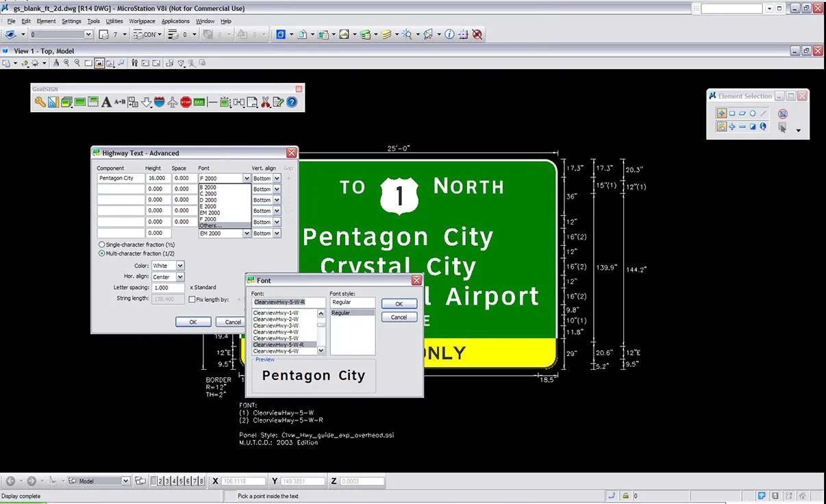This screenshot has height=504, width=826.
Task: Click the interstate shield icon in GuidSIGN
Action: point(159,102)
